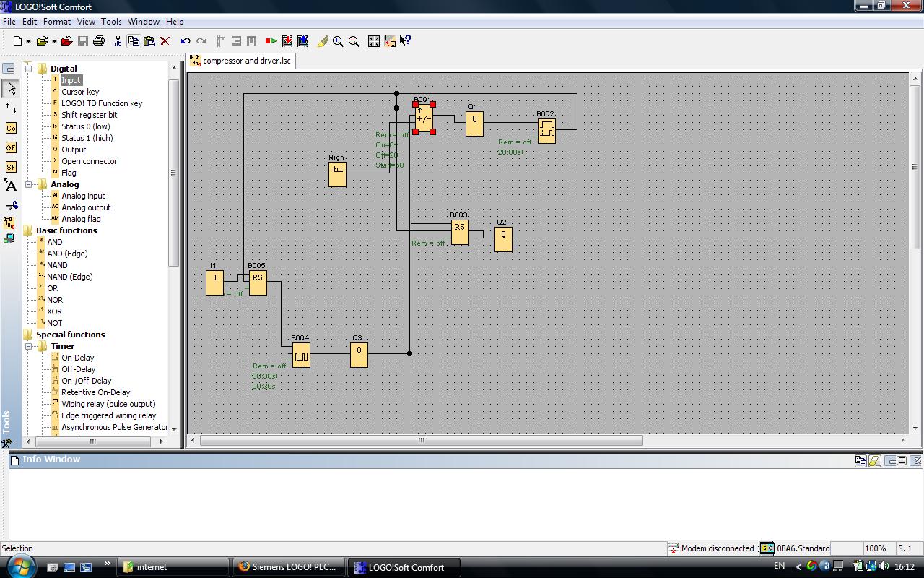Select Analog input in the tree
This screenshot has height=578, width=924.
click(x=83, y=196)
